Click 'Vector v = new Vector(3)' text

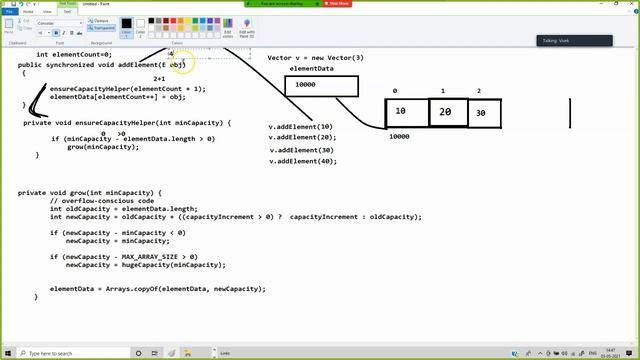tap(316, 58)
